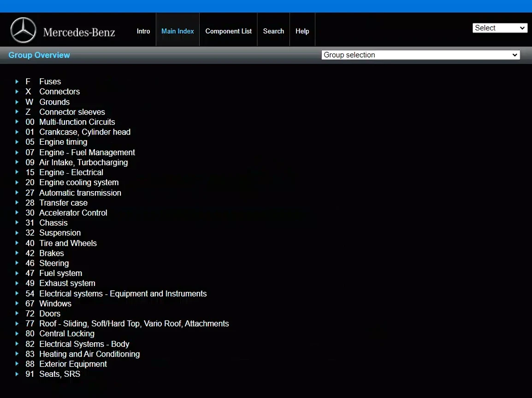Open Multi-function Circuits group
The width and height of the screenshot is (532, 398).
tap(77, 122)
